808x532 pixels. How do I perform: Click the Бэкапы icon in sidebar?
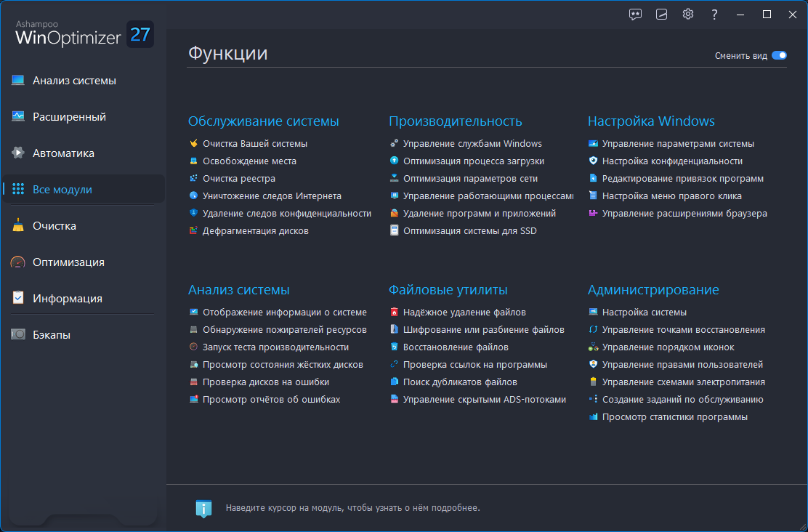coord(18,334)
